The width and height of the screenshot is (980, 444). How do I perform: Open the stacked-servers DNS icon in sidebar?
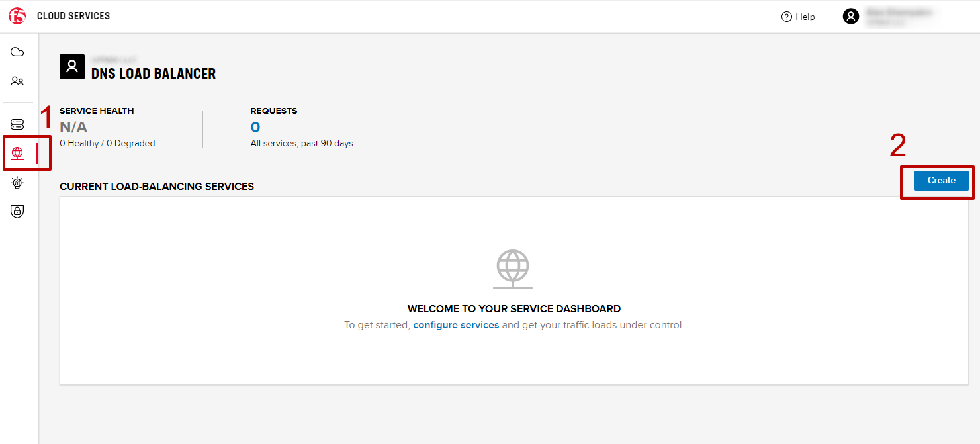17,124
